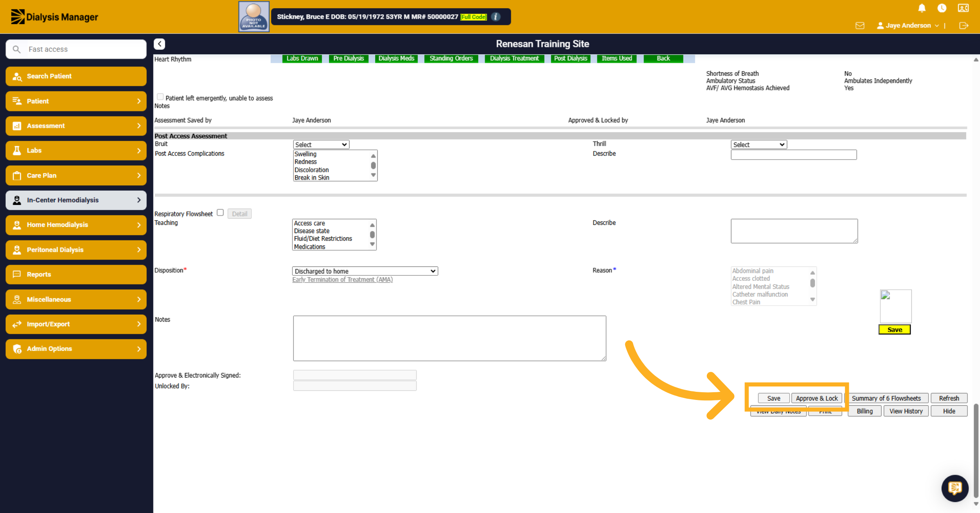Image resolution: width=980 pixels, height=513 pixels.
Task: Expand Peritoneal Dialysis menu
Action: tap(76, 249)
